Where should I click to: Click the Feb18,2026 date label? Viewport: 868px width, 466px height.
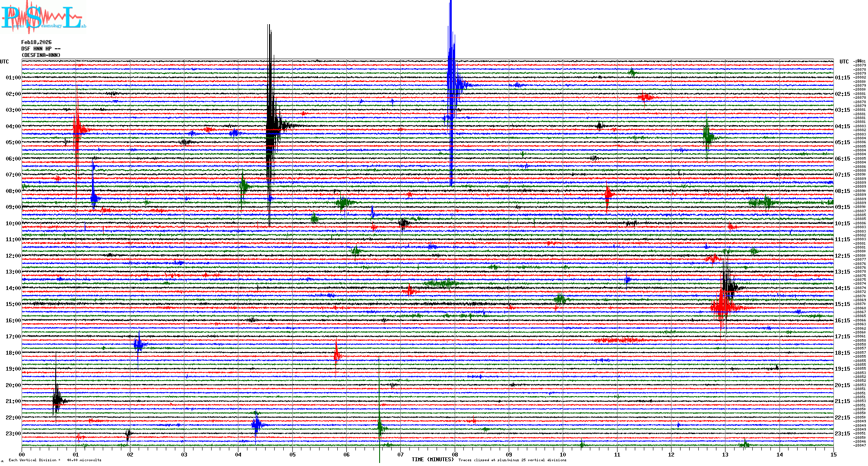coord(36,42)
